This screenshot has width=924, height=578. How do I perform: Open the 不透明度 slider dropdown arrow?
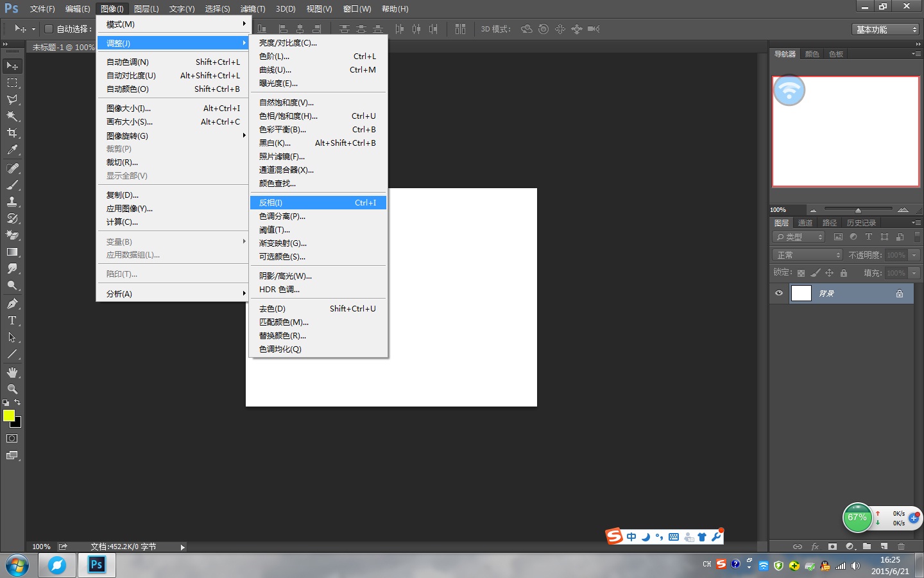(914, 255)
